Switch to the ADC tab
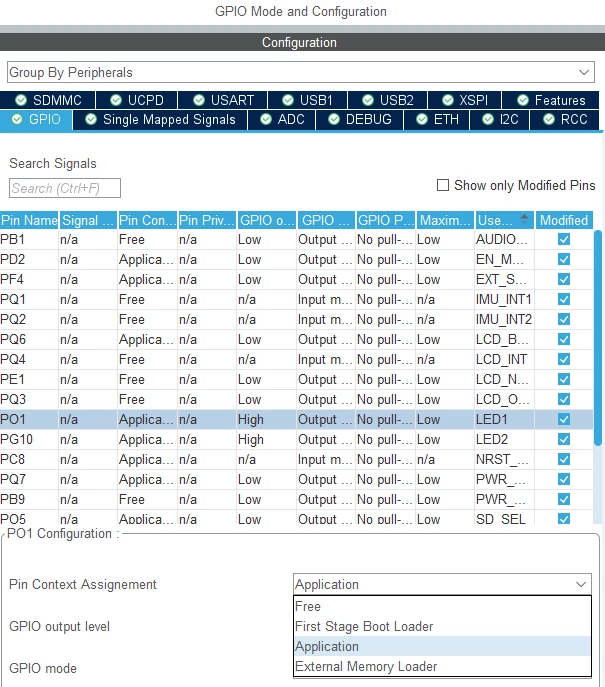This screenshot has width=605, height=687. pos(282,120)
